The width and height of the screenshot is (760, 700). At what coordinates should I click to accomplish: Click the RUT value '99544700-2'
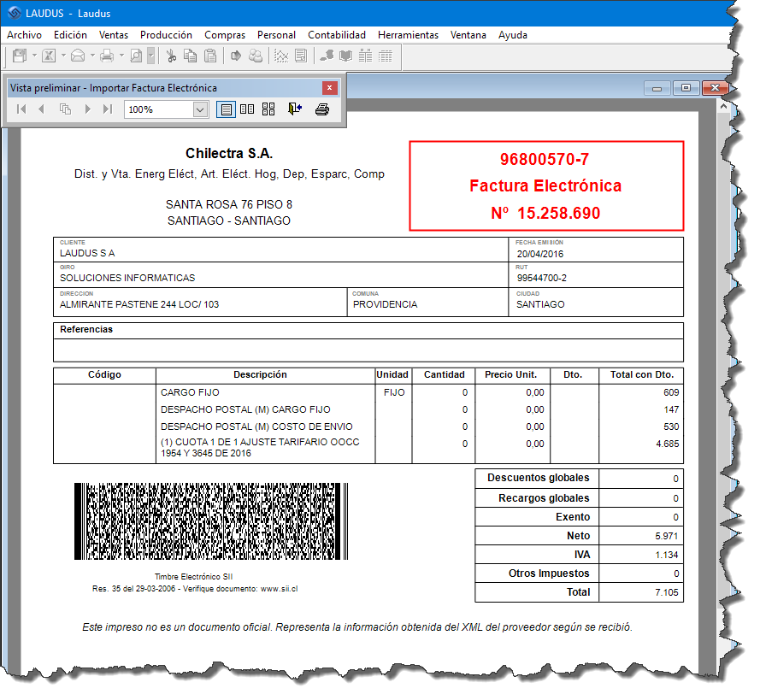(x=541, y=278)
